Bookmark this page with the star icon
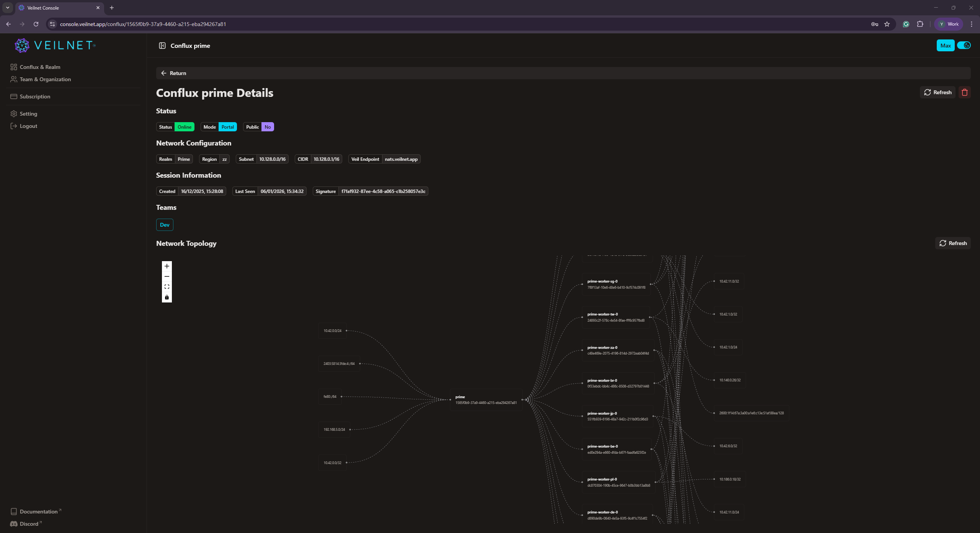The height and width of the screenshot is (533, 980). tap(887, 24)
